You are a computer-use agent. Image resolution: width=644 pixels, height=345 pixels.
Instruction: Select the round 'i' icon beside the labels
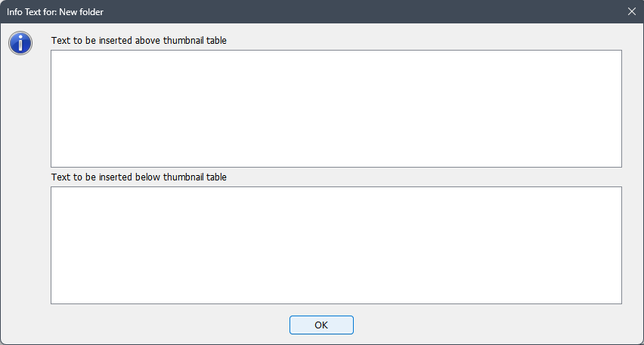(x=20, y=43)
